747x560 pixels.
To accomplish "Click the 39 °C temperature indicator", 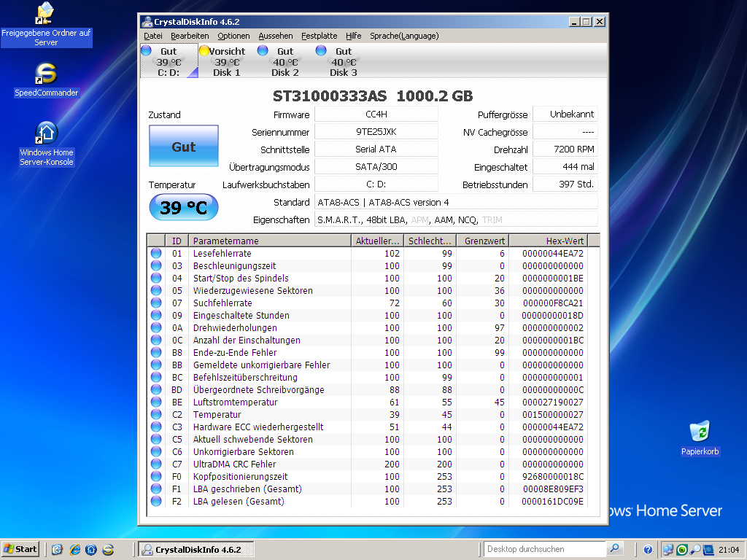I will click(x=183, y=207).
